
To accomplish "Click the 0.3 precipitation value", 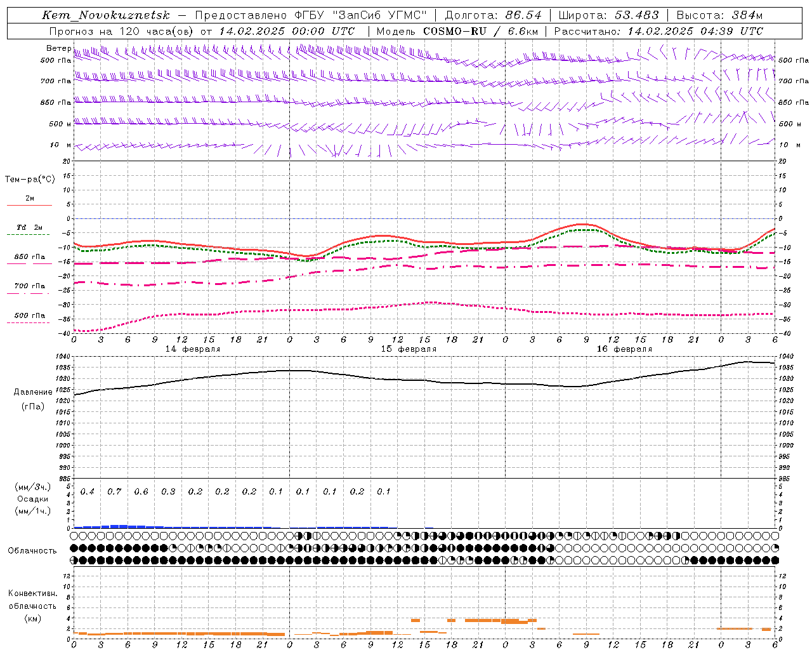I will [x=168, y=491].
